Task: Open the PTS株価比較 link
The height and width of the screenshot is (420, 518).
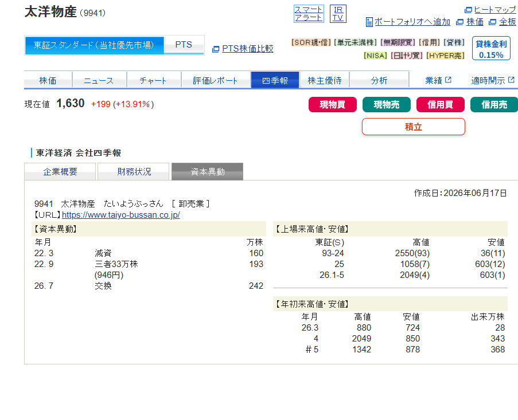Action: coord(247,49)
